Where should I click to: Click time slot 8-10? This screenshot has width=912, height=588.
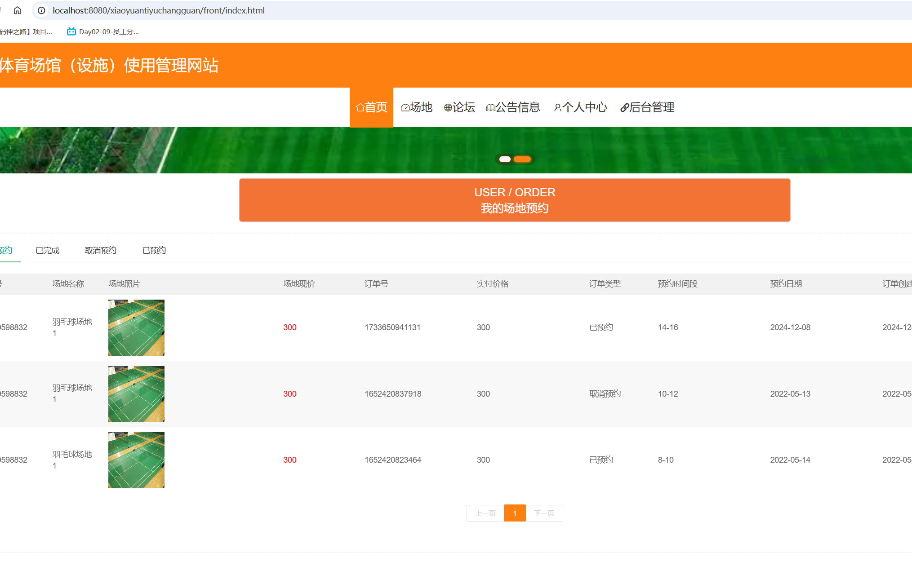coord(666,460)
